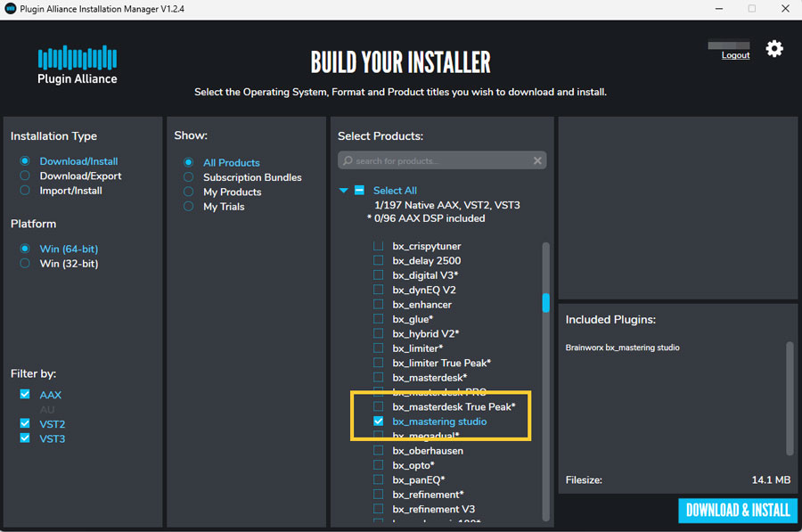Uncheck the VST3 filter checkbox
Image resolution: width=802 pixels, height=532 pixels.
pos(25,438)
